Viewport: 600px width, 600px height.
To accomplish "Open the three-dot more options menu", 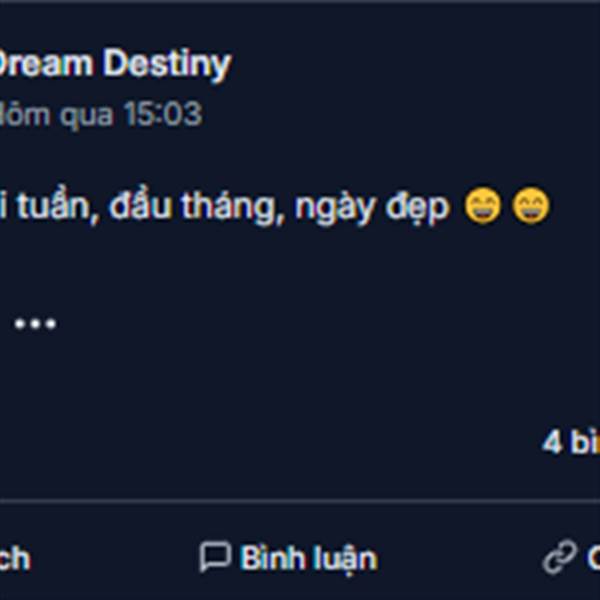I will pyautogui.click(x=35, y=324).
